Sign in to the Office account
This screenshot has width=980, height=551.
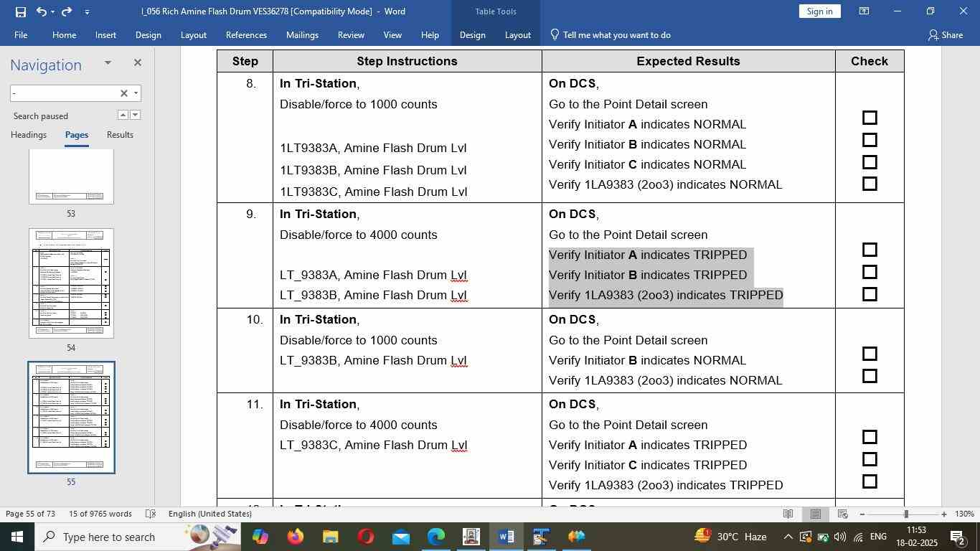click(819, 11)
